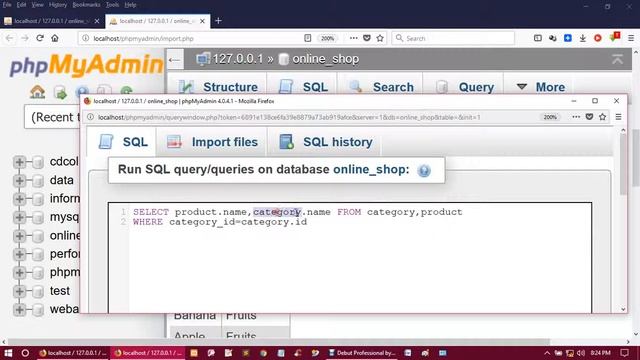Open the popup window hamburger menu
The height and width of the screenshot is (360, 640).
pyautogui.click(x=618, y=117)
